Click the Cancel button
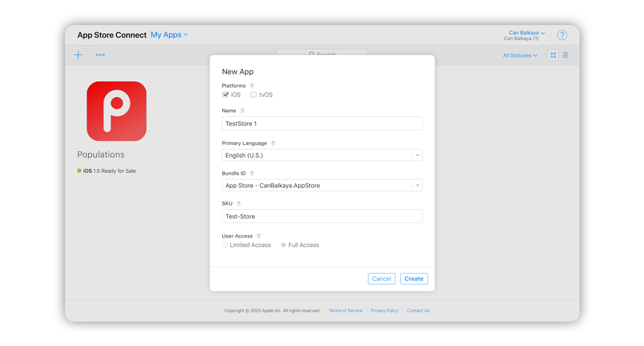 pyautogui.click(x=382, y=279)
